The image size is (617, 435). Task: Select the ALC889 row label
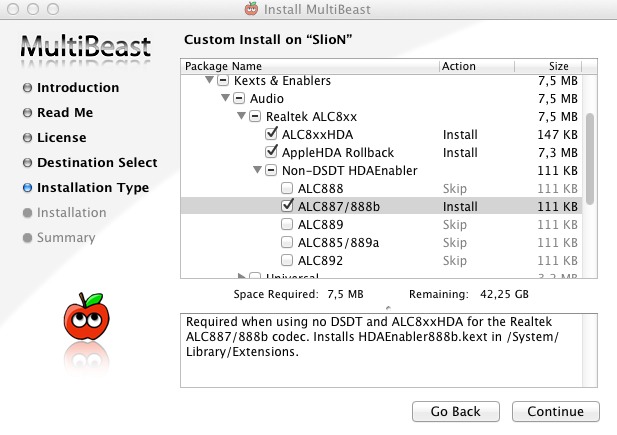(320, 224)
